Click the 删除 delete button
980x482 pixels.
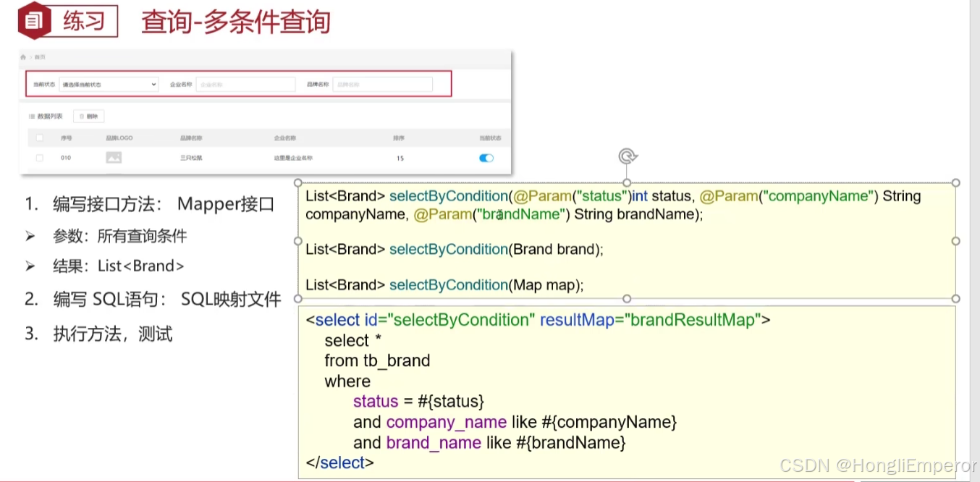pyautogui.click(x=89, y=116)
